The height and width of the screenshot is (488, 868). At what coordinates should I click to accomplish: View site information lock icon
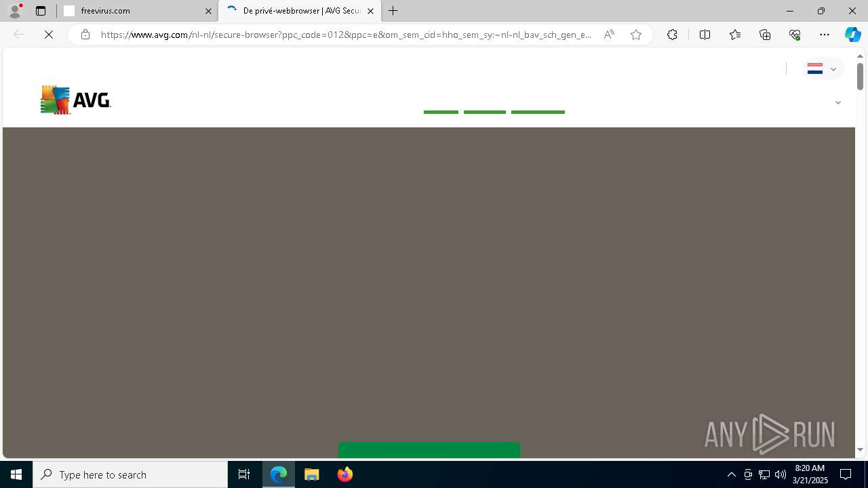(x=85, y=35)
